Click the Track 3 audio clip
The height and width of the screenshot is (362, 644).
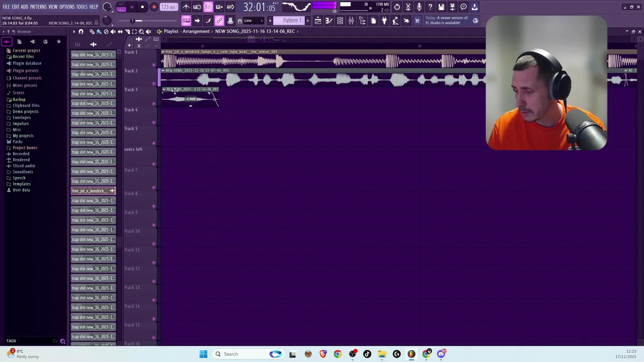[x=190, y=97]
